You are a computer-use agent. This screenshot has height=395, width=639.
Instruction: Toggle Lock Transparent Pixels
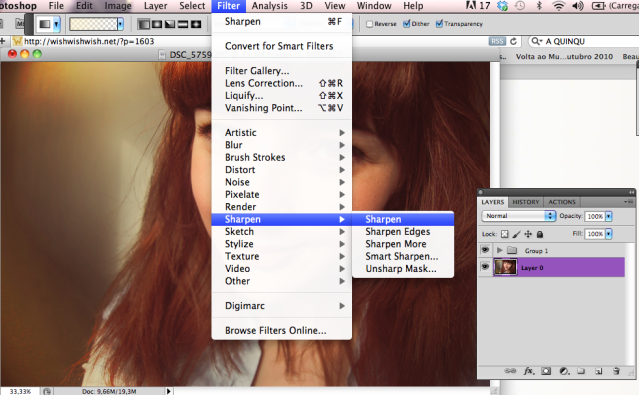505,234
